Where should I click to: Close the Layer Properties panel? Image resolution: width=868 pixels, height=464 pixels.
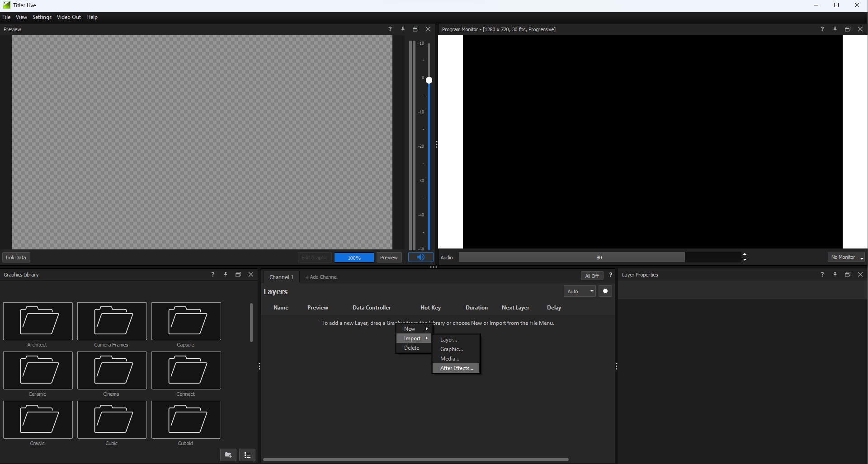pos(860,274)
